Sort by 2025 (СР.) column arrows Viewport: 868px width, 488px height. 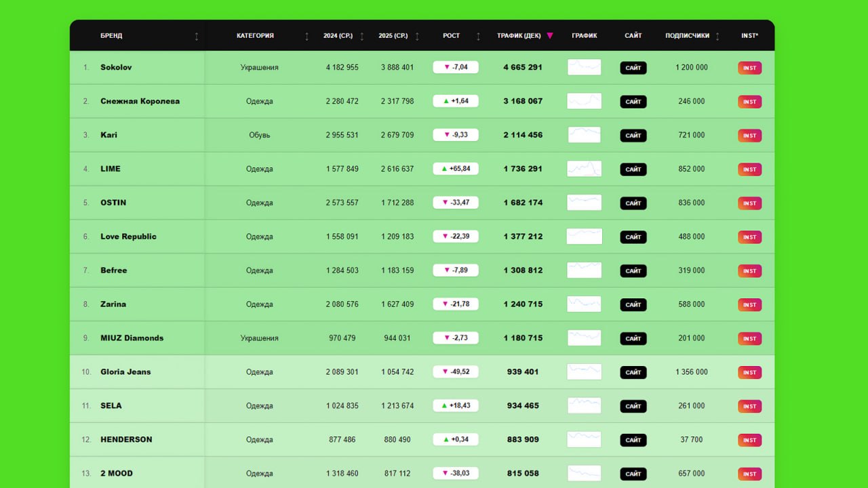pyautogui.click(x=416, y=36)
